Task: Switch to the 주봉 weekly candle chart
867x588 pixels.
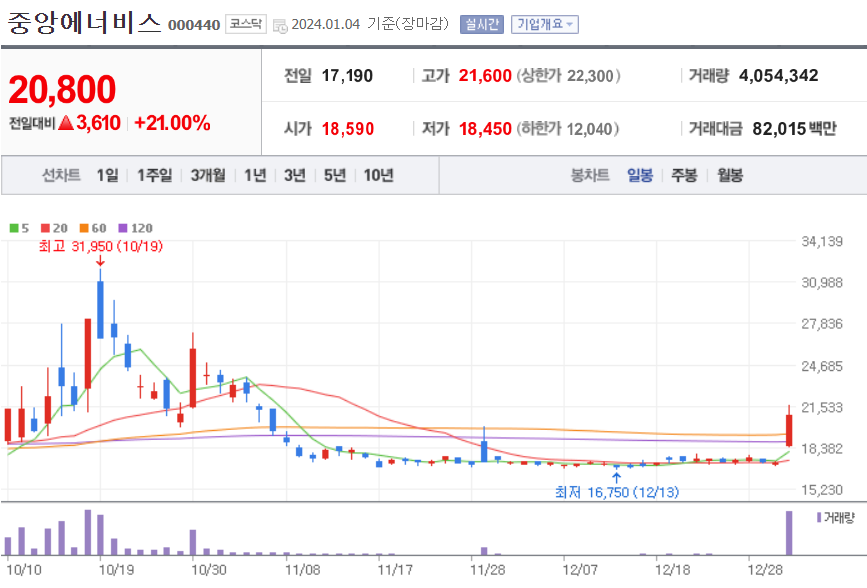Action: tap(684, 175)
